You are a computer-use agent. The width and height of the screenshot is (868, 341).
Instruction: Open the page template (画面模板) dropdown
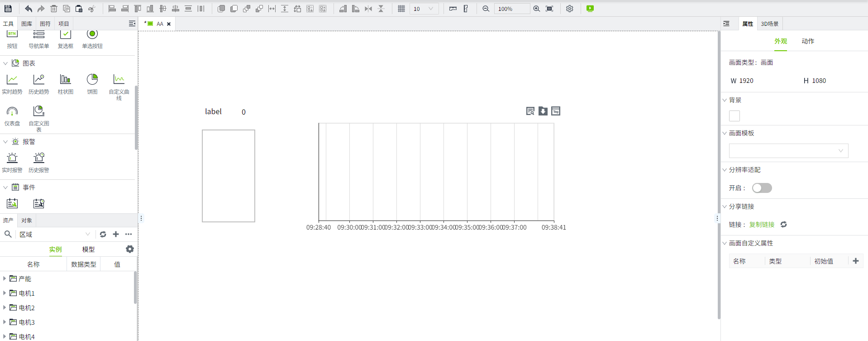click(788, 151)
